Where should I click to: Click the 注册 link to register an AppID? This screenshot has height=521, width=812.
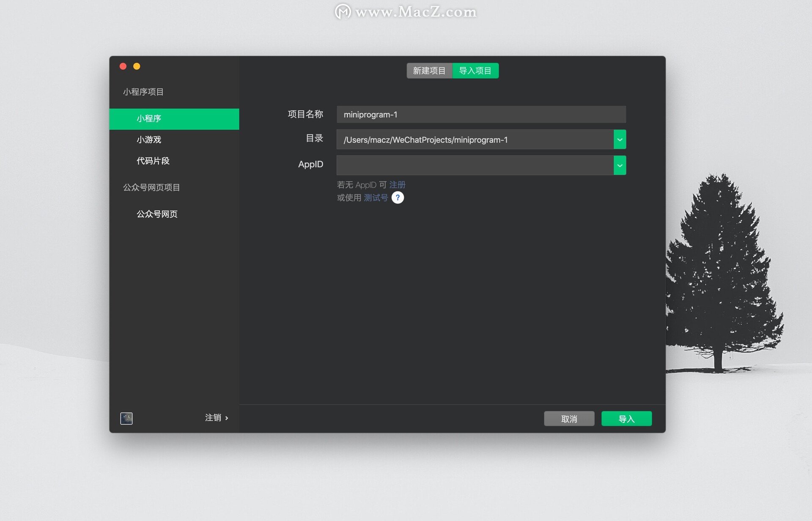point(397,185)
